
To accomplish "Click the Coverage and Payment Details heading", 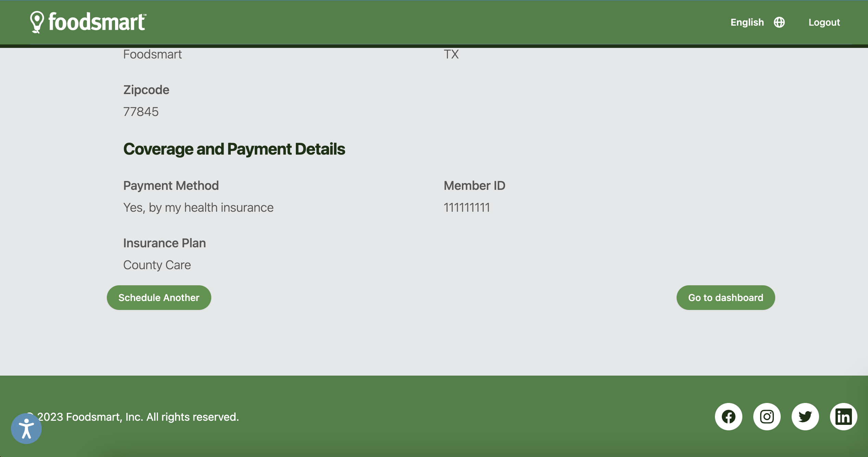I will coord(234,149).
